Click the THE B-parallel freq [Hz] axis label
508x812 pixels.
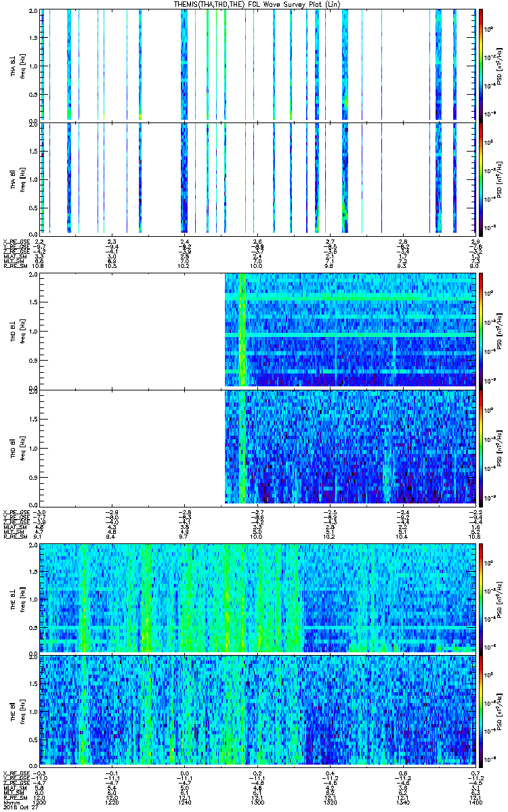22,710
